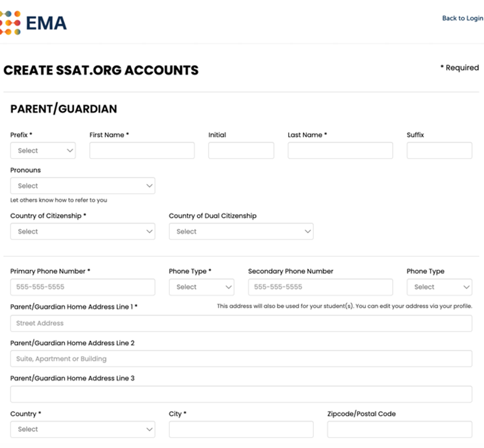Viewport: 484px width, 448px height.
Task: Go back to login page
Action: click(462, 18)
